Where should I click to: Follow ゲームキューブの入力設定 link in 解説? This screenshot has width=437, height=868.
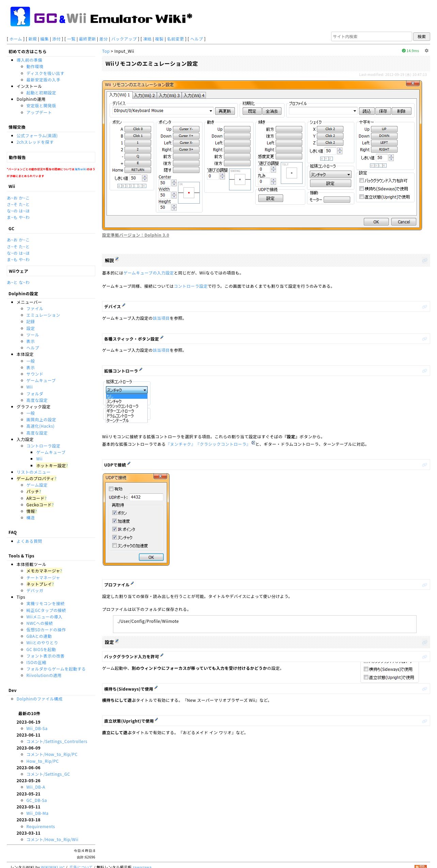point(149,273)
